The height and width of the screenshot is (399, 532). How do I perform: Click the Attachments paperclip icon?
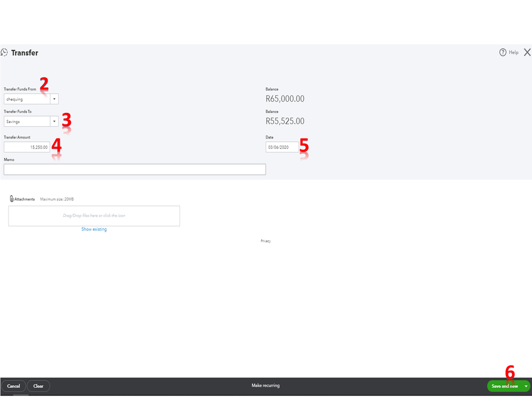[12, 199]
